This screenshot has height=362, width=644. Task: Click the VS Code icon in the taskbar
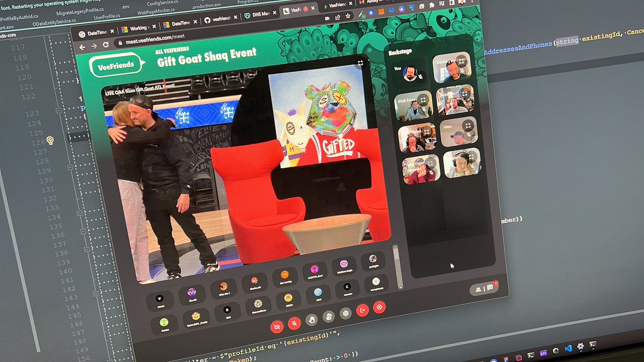point(568,348)
